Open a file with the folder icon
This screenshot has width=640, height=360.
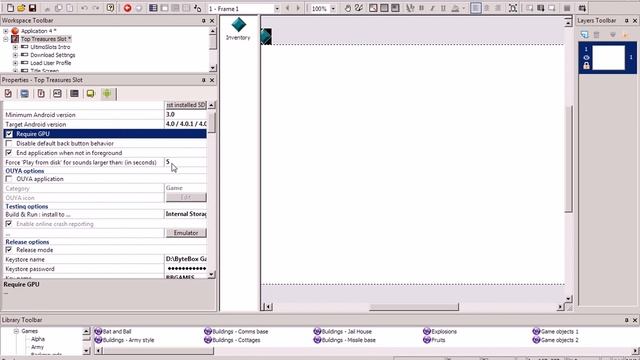pyautogui.click(x=21, y=8)
